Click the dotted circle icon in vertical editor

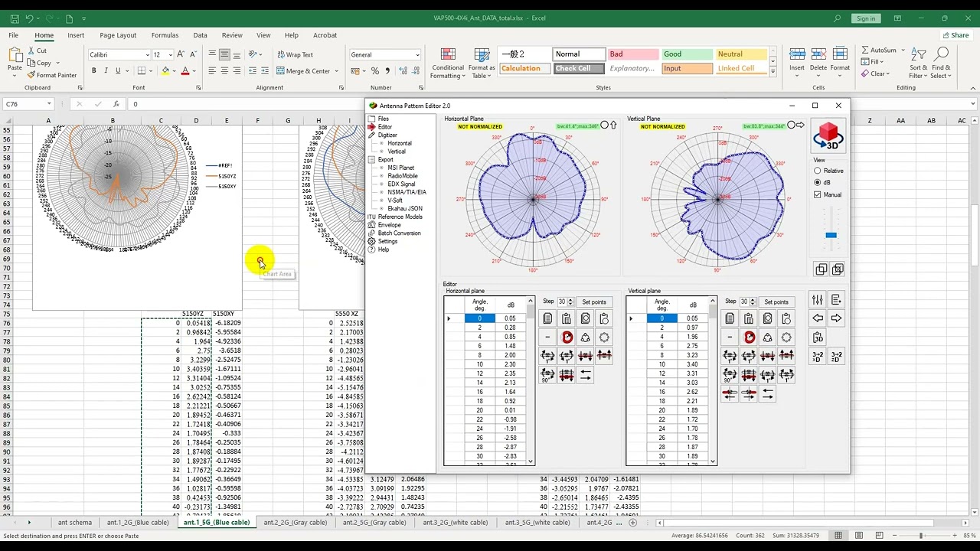[x=786, y=337]
